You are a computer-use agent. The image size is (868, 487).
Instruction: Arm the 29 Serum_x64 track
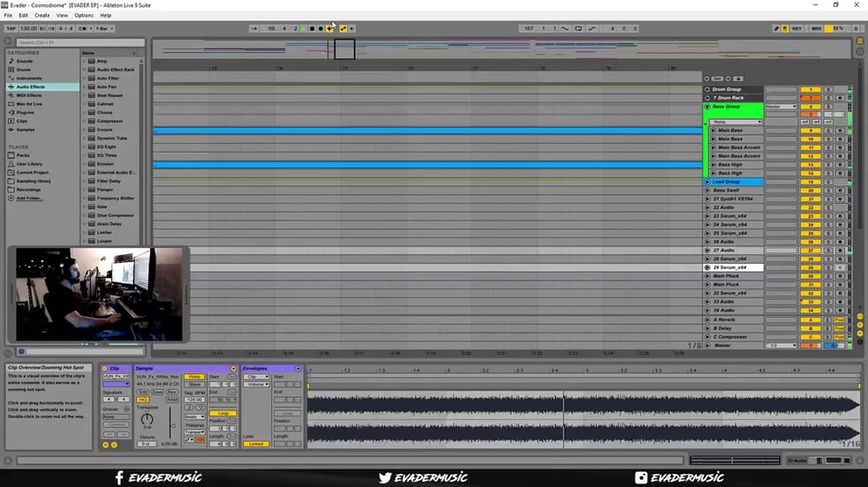840,267
